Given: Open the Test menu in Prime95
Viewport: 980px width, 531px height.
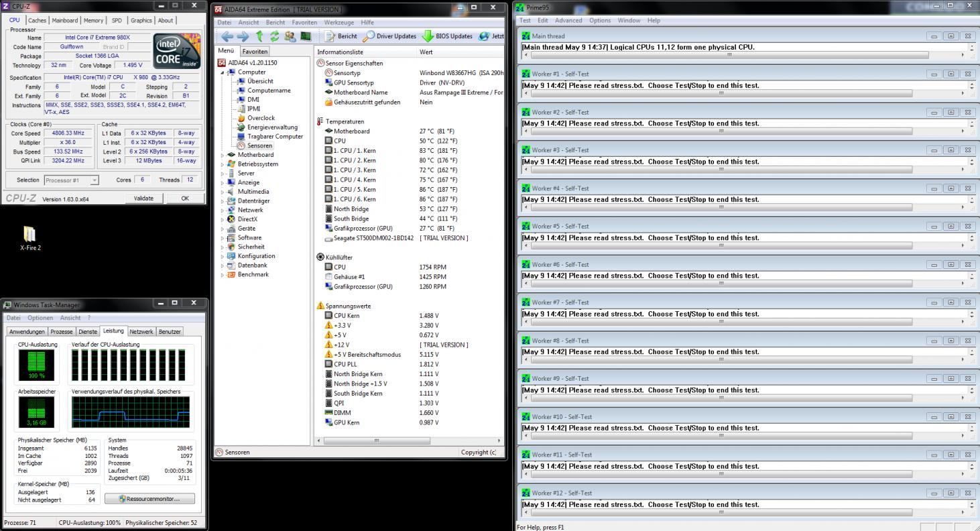Looking at the screenshot, I should [526, 20].
